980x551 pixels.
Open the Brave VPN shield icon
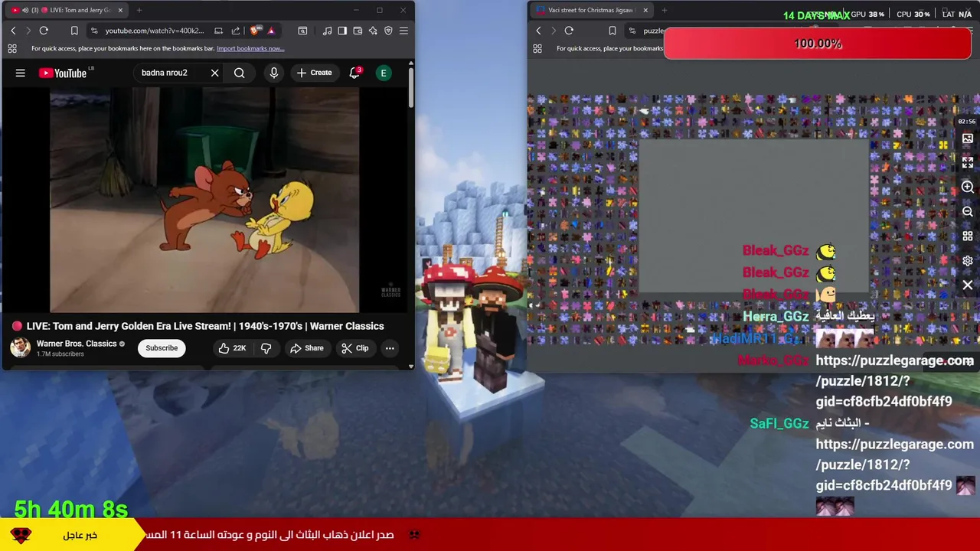388,31
